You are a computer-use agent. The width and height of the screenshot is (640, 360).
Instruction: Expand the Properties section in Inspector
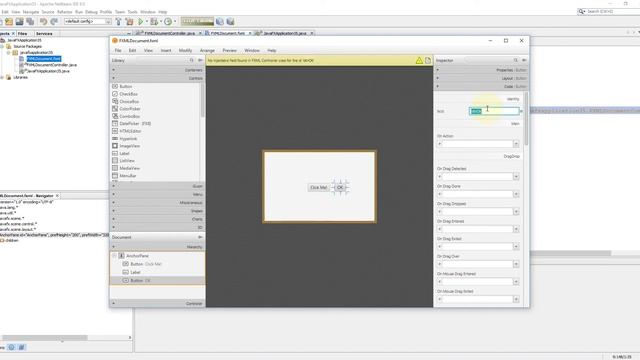click(x=481, y=70)
